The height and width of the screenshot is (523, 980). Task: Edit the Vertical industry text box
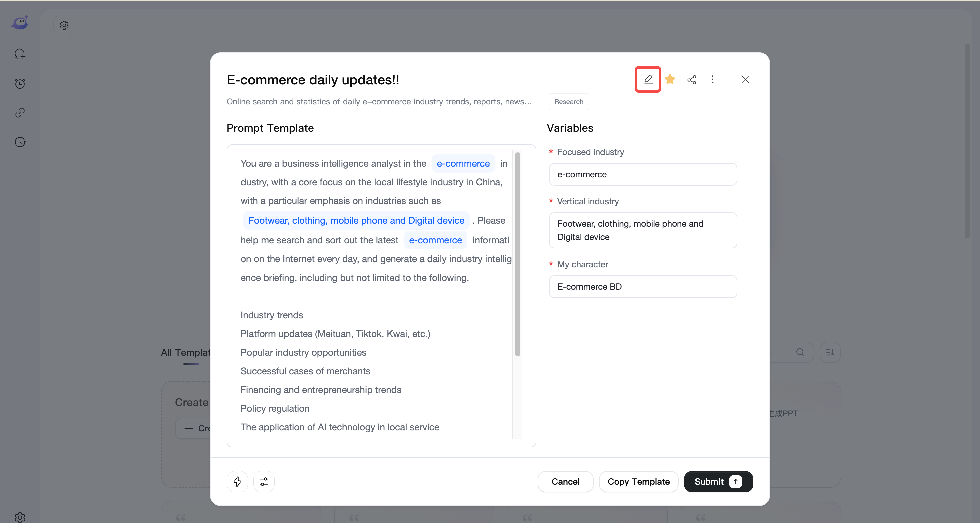(x=643, y=230)
